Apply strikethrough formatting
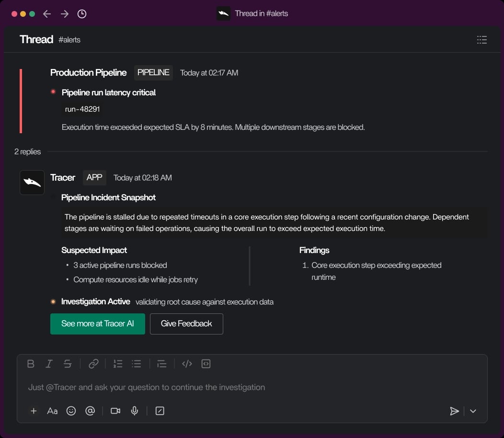 [x=68, y=364]
